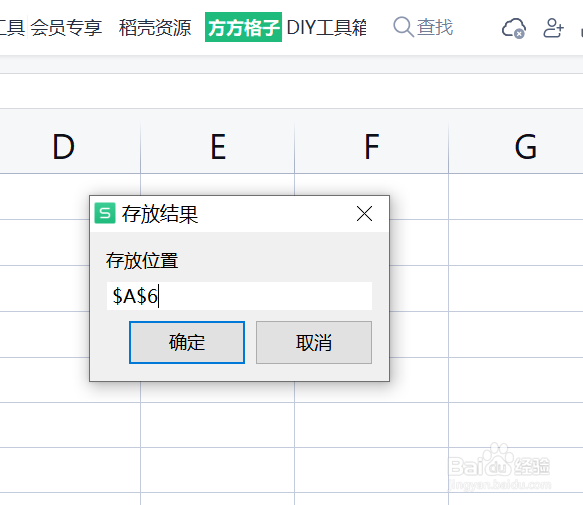Click the 确定 button
This screenshot has height=505, width=583.
(187, 342)
